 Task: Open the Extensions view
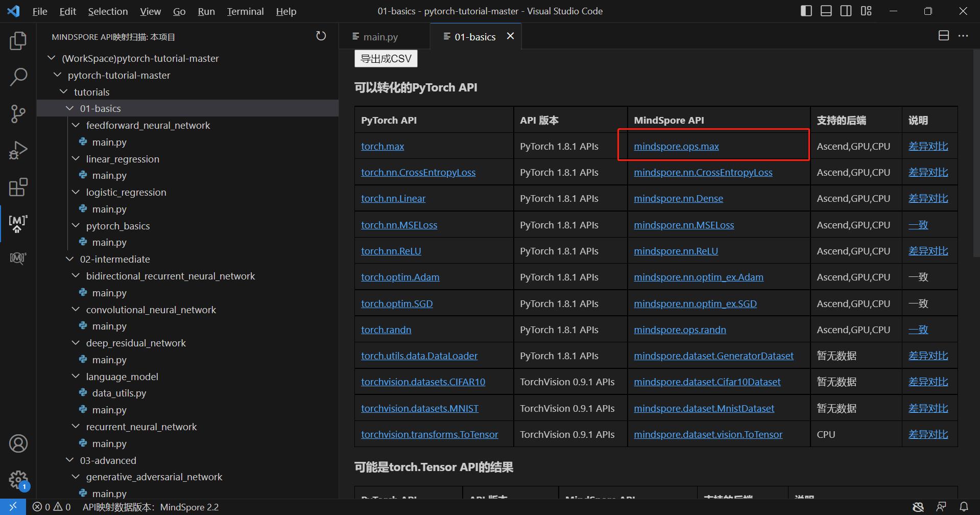tap(18, 187)
